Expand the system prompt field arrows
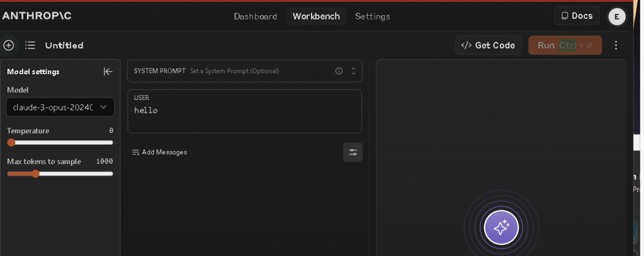Image resolution: width=644 pixels, height=256 pixels. tap(353, 71)
